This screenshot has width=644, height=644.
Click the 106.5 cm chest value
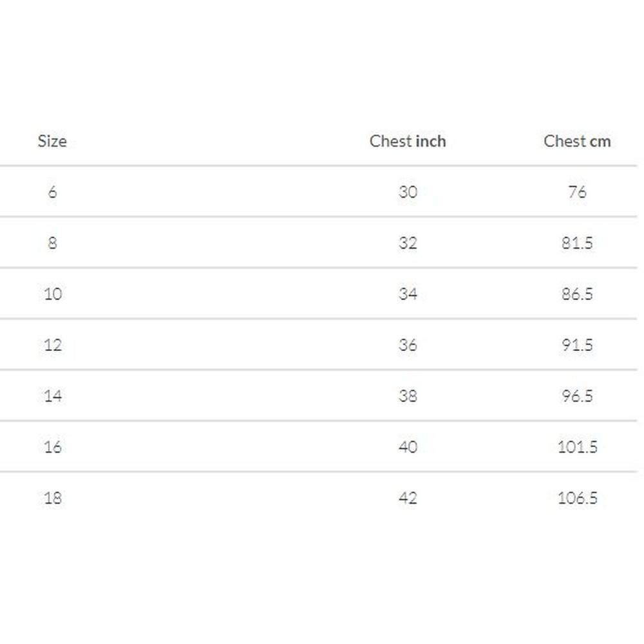[577, 497]
